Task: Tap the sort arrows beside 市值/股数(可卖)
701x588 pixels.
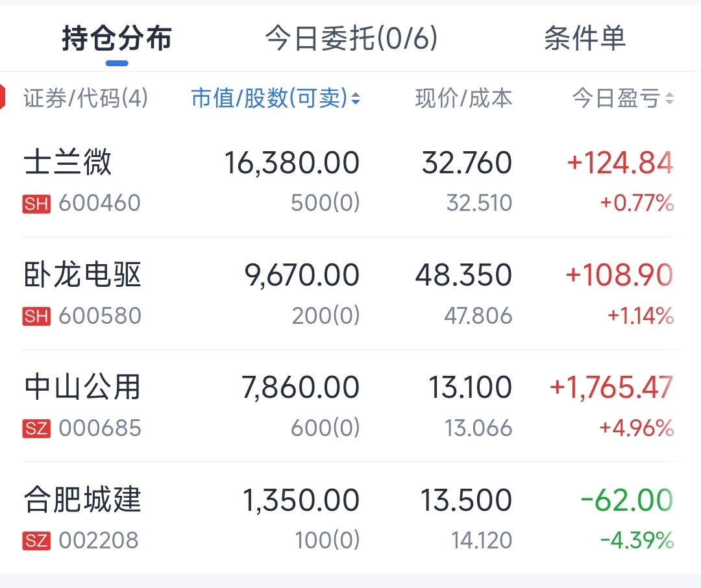Action: [356, 99]
